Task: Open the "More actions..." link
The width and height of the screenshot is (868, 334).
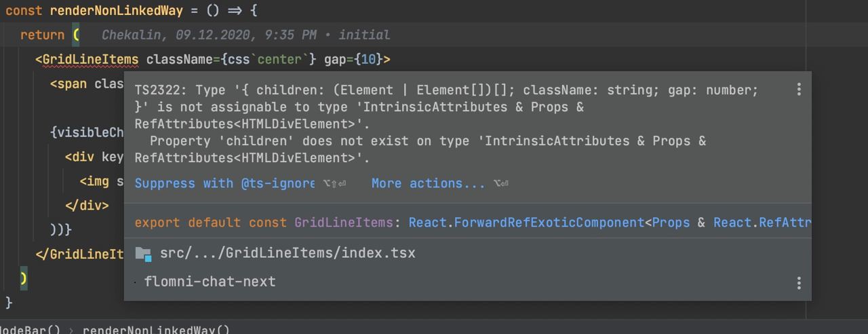Action: point(428,183)
